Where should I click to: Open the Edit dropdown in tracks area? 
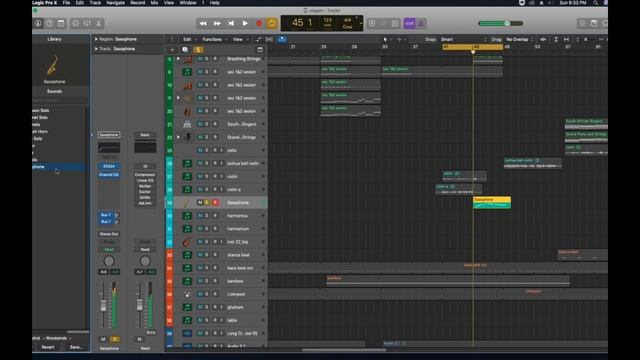click(x=189, y=40)
